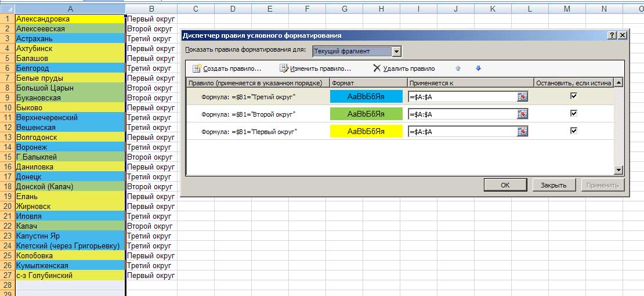
Task: Uncheck stop-if-true for Третий округ rule
Action: tap(574, 96)
